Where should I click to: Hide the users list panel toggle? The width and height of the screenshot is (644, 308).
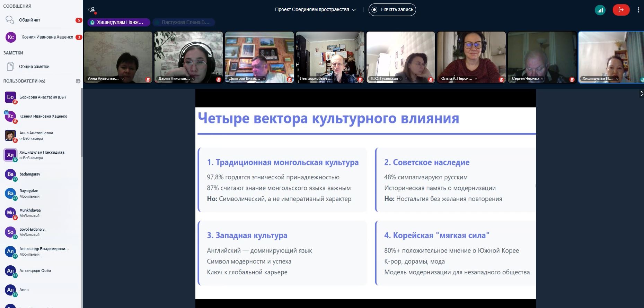(x=92, y=10)
